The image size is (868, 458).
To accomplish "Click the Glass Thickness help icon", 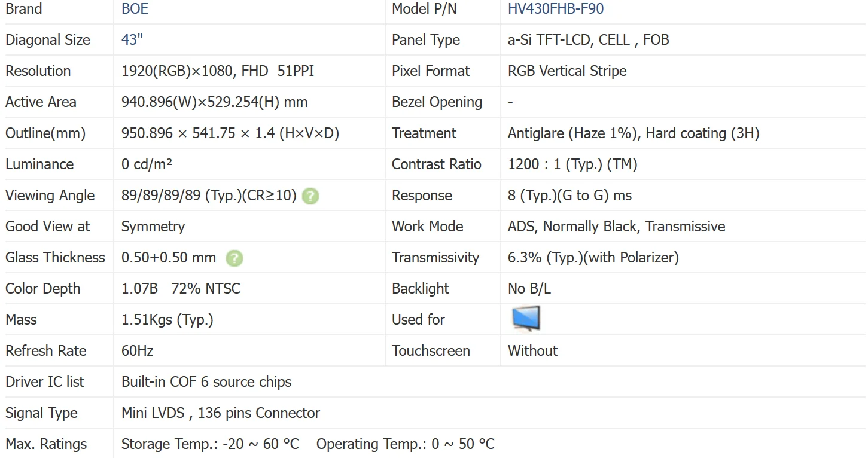I will [x=234, y=258].
